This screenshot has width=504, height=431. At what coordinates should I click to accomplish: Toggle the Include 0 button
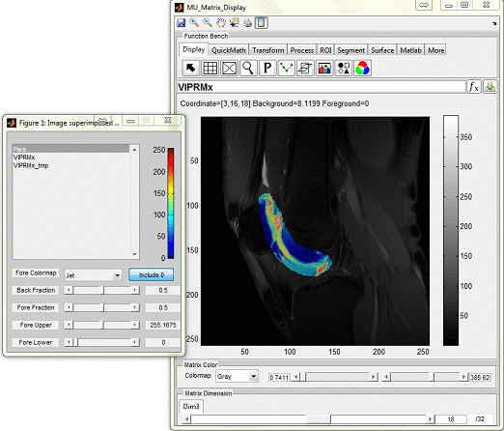click(x=152, y=274)
